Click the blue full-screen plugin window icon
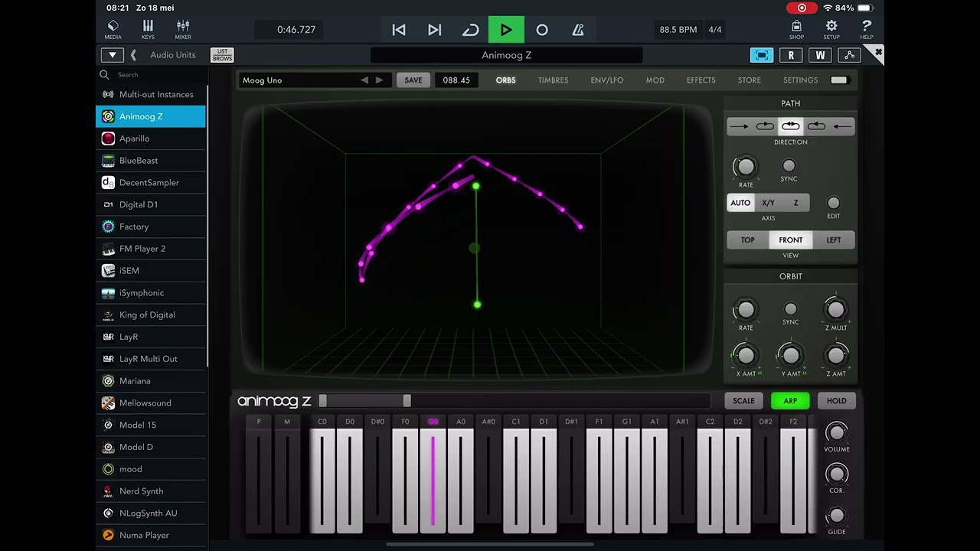This screenshot has width=980, height=551. point(762,55)
